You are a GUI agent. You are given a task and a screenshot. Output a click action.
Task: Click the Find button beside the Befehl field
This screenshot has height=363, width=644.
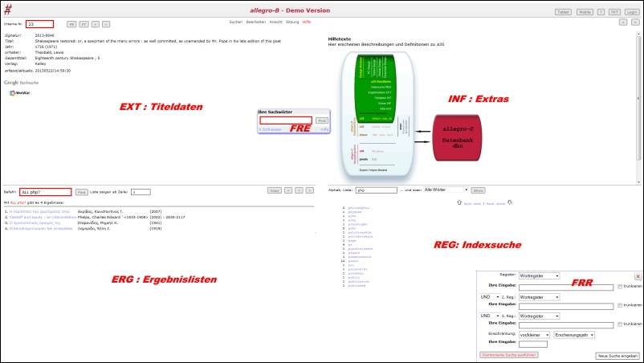tap(82, 192)
